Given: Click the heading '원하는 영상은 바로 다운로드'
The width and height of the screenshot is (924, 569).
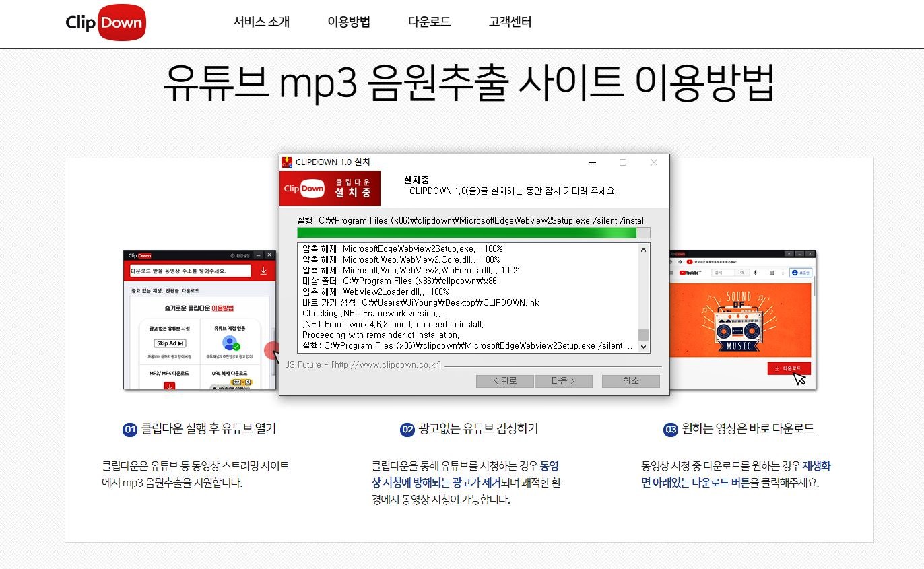Looking at the screenshot, I should click(x=748, y=428).
